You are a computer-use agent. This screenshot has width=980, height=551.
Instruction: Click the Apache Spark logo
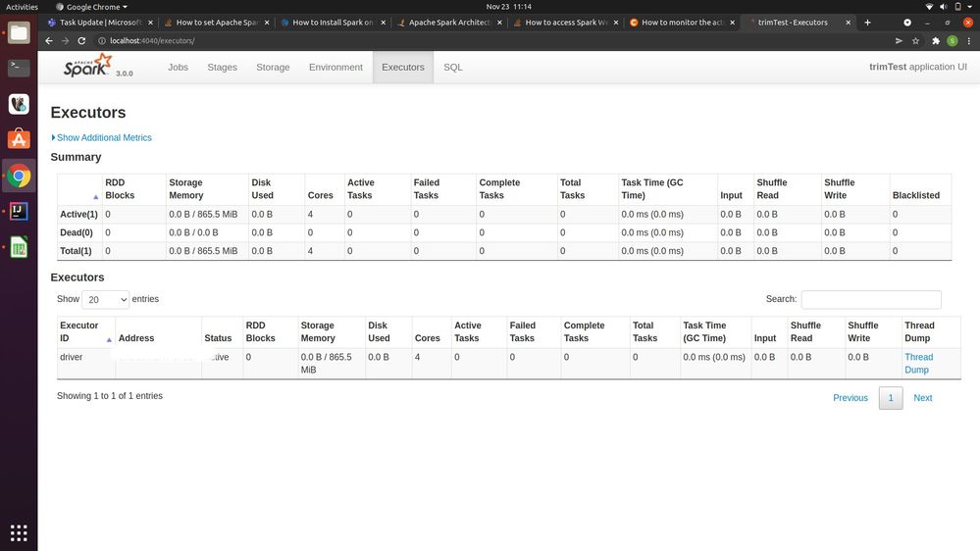[x=88, y=67]
